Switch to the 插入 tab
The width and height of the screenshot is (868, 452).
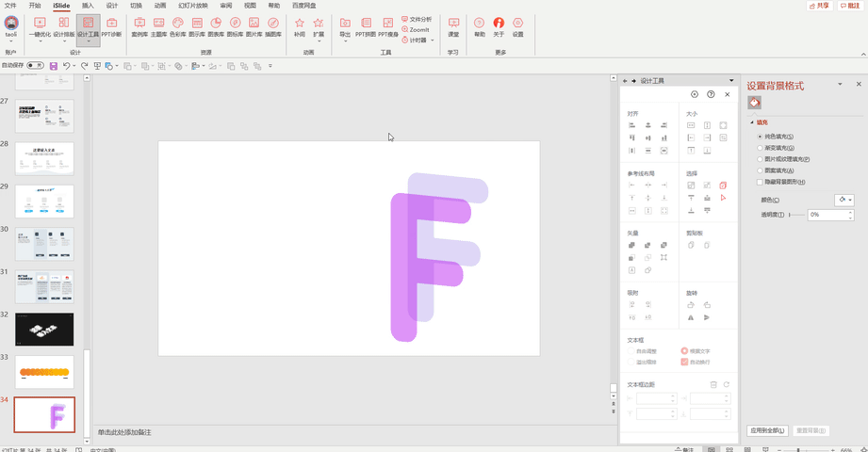[88, 6]
